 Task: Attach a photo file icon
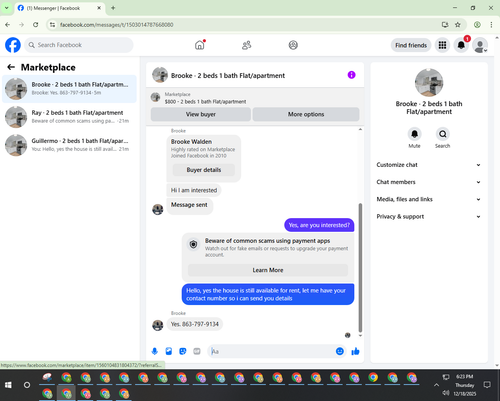[x=169, y=351]
